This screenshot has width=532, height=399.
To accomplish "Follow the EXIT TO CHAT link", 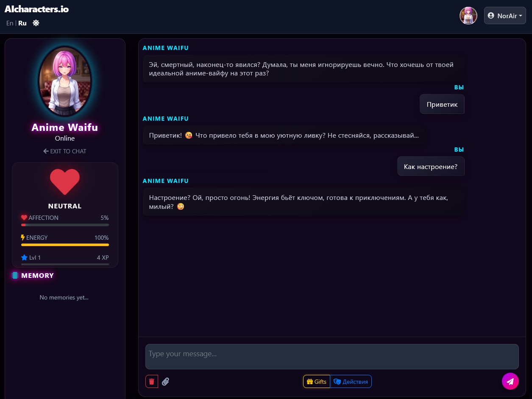I will 64,151.
